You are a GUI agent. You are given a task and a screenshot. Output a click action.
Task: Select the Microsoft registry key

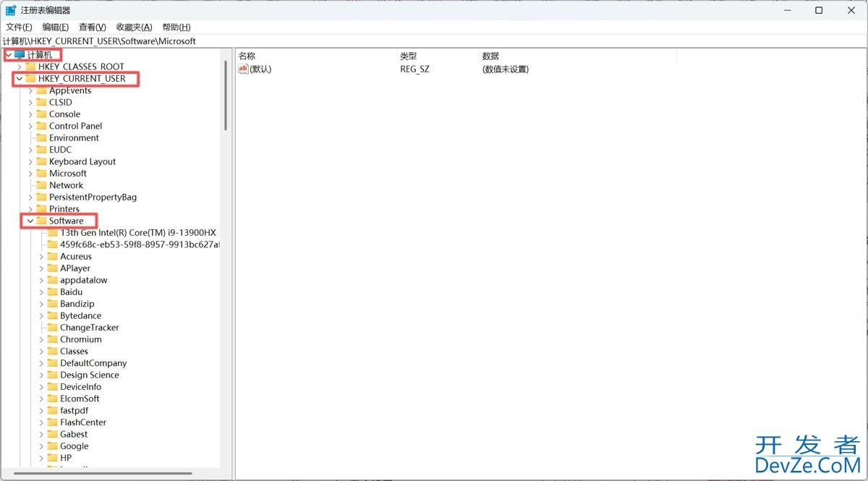tap(69, 173)
